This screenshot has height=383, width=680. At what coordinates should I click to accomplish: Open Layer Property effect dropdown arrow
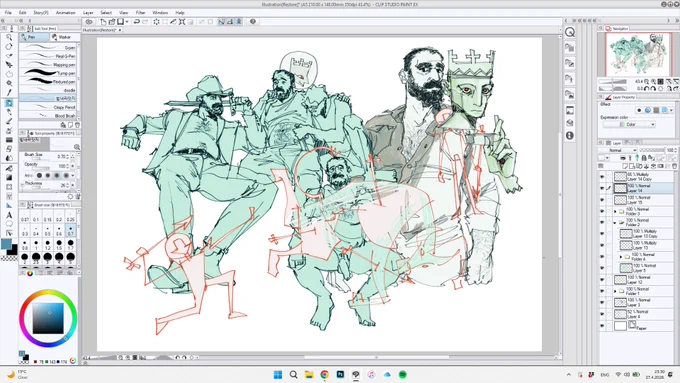672,110
